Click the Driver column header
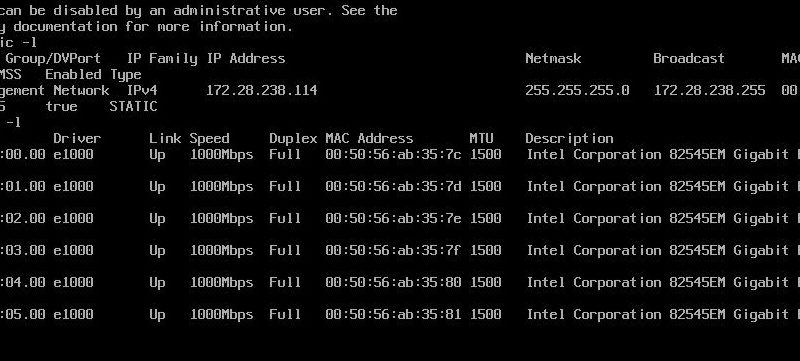 pyautogui.click(x=77, y=139)
